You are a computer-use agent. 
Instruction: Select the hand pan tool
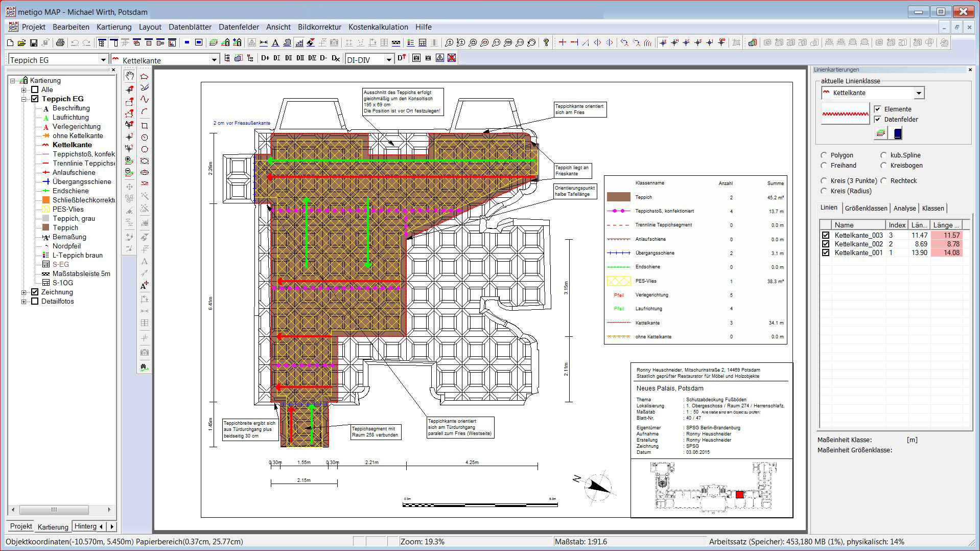pyautogui.click(x=130, y=76)
